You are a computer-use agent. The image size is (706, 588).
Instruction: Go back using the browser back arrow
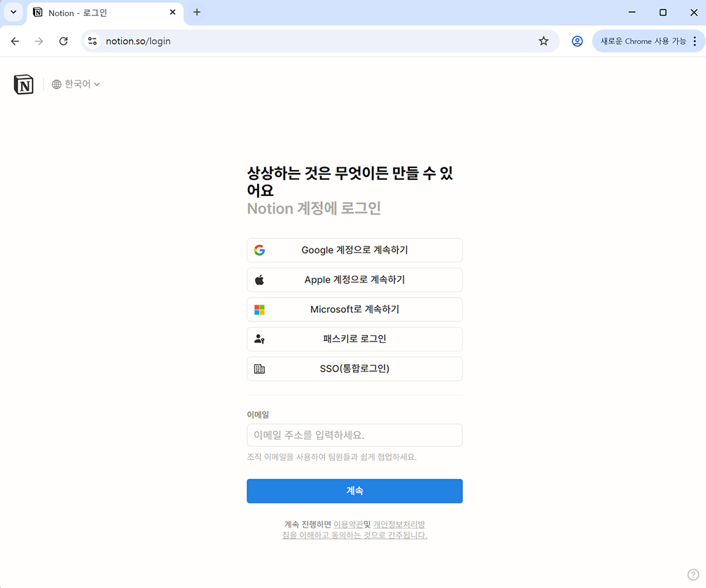coord(15,41)
